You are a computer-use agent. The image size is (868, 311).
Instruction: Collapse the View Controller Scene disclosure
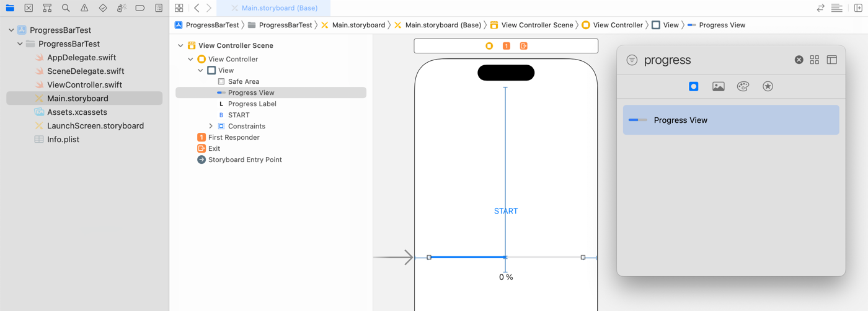180,45
